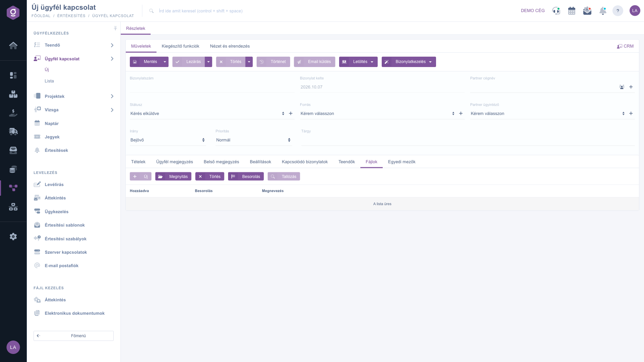Click the Főmenü back button
This screenshot has width=644, height=362.
pyautogui.click(x=73, y=336)
